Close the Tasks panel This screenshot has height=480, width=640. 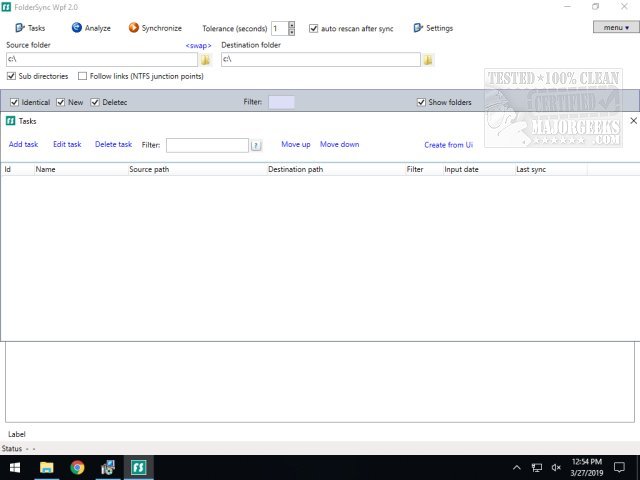click(x=633, y=121)
